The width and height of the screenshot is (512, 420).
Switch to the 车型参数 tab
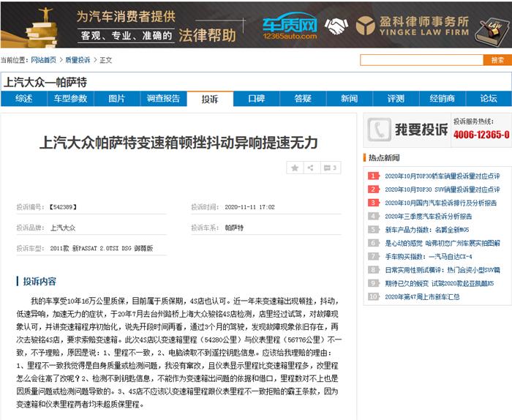(x=70, y=99)
